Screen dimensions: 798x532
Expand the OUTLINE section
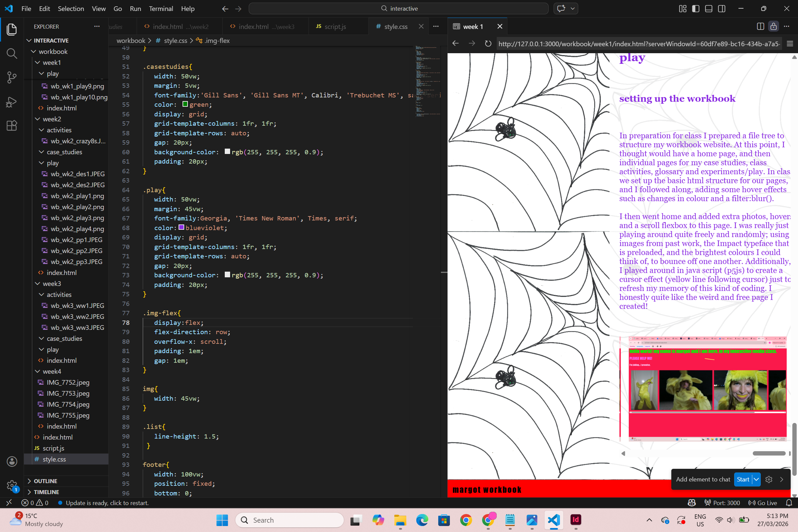point(45,481)
